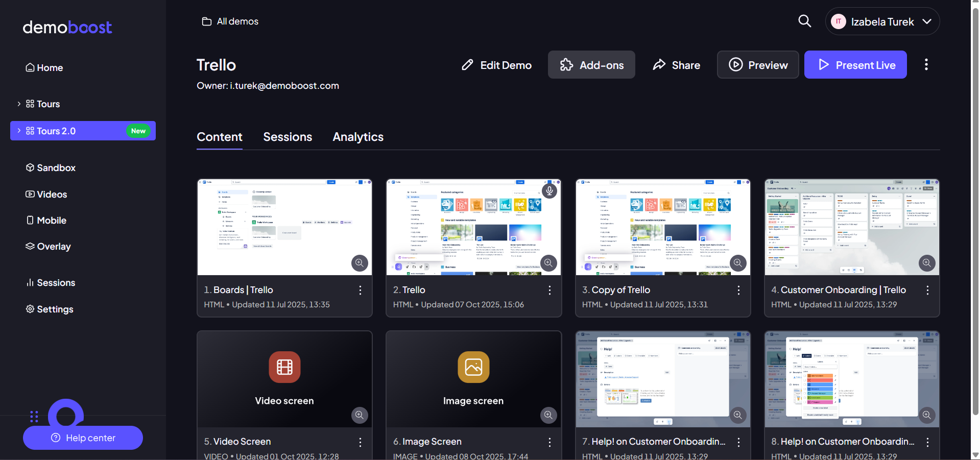Click the page scrollbar
This screenshot has width=980, height=460.
pyautogui.click(x=975, y=212)
